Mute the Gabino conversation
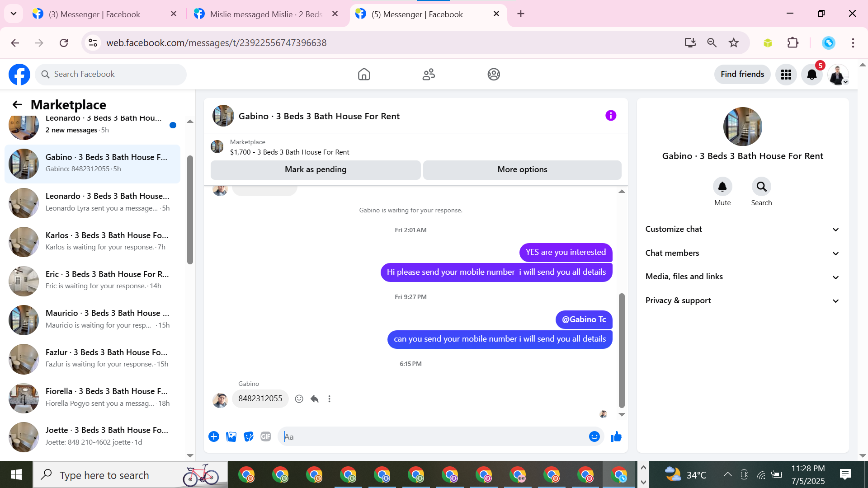Screen dimensions: 868x488 coord(722,187)
